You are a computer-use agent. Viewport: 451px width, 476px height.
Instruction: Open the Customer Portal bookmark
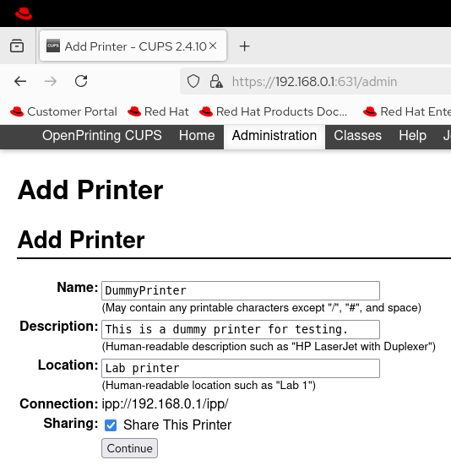[63, 111]
